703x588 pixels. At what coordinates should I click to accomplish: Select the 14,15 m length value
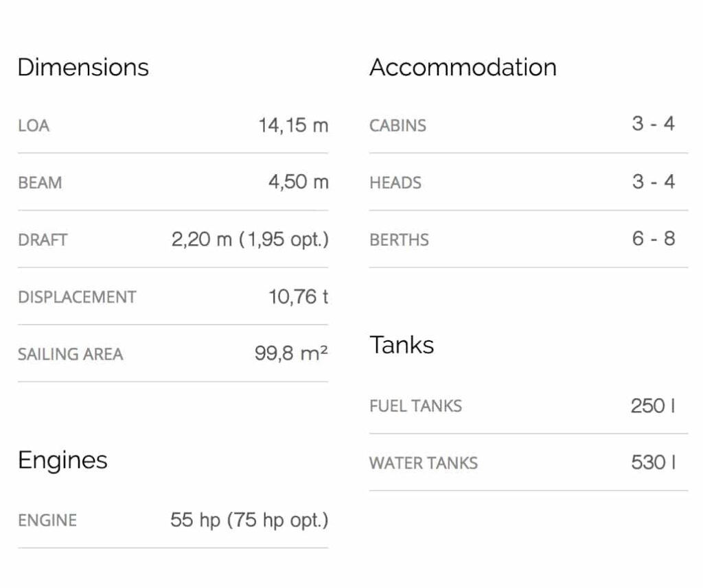[x=293, y=126]
